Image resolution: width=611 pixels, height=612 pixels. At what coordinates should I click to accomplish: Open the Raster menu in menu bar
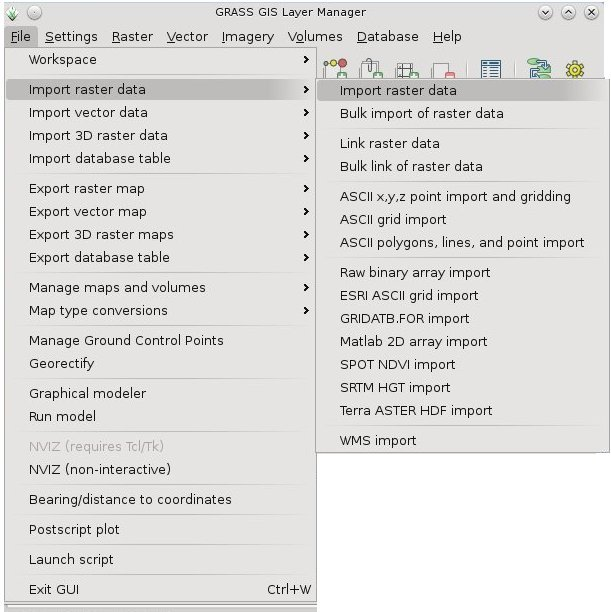click(x=132, y=37)
